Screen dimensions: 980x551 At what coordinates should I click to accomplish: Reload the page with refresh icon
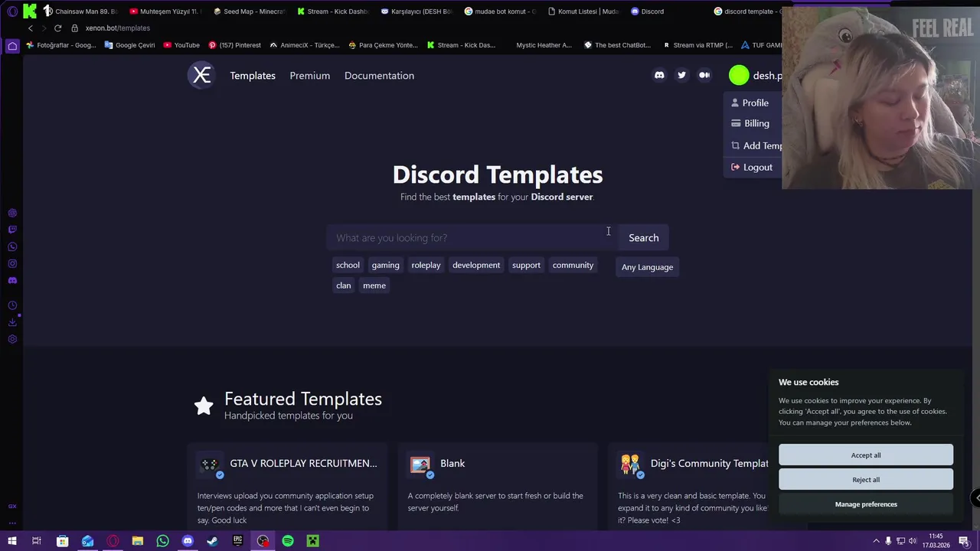pos(57,28)
